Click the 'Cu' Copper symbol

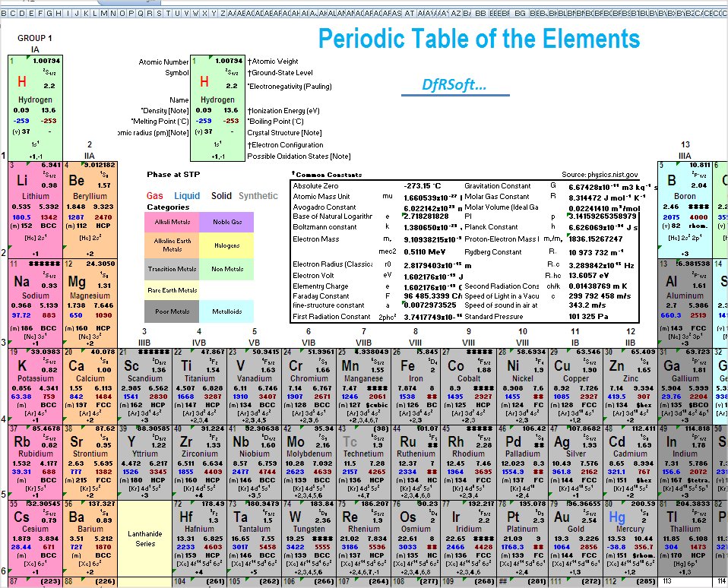562,365
